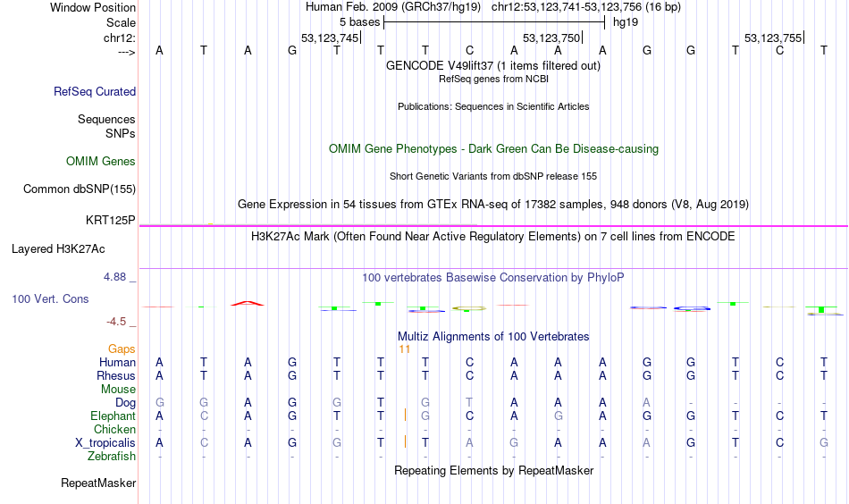Click the orange Gaps row label

point(122,349)
